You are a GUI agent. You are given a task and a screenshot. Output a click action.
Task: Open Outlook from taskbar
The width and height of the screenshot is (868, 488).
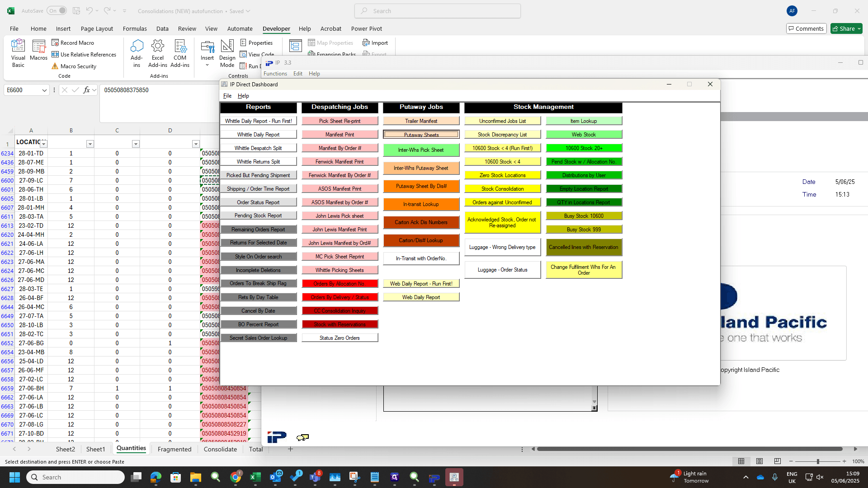pyautogui.click(x=275, y=477)
